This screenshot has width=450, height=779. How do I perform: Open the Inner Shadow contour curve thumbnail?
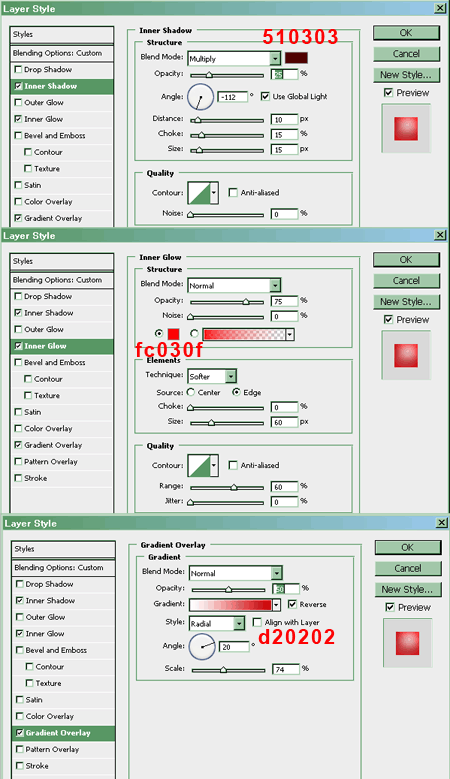(199, 193)
